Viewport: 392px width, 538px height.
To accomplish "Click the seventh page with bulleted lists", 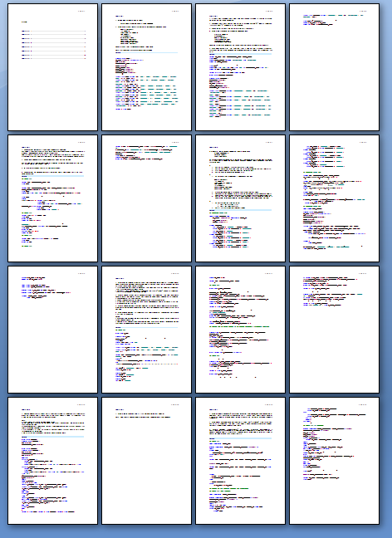I will click(x=240, y=198).
